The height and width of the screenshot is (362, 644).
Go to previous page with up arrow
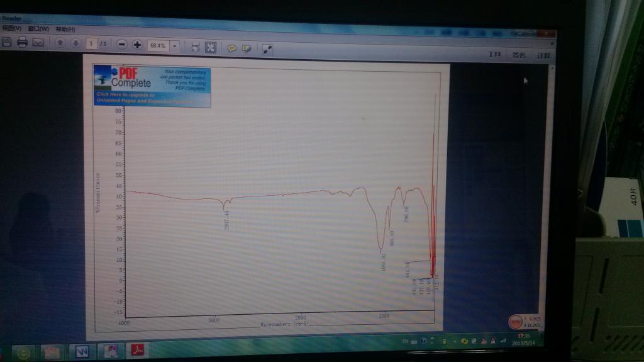coord(60,43)
